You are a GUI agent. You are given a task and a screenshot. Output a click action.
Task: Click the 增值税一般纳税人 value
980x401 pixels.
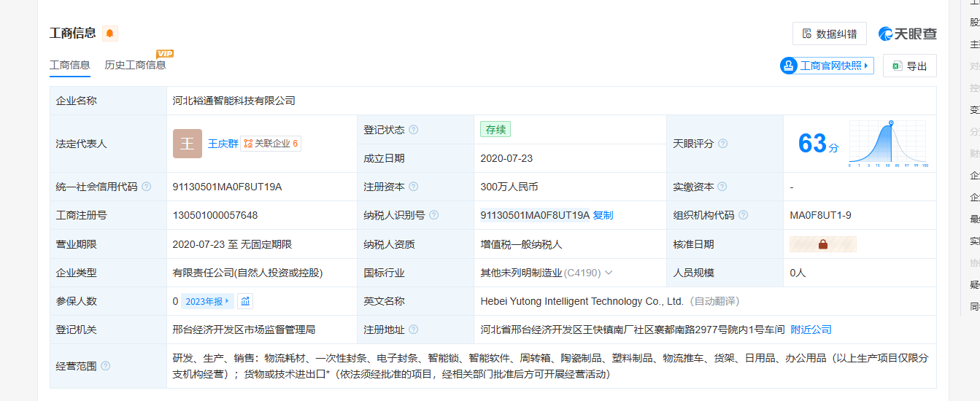521,244
